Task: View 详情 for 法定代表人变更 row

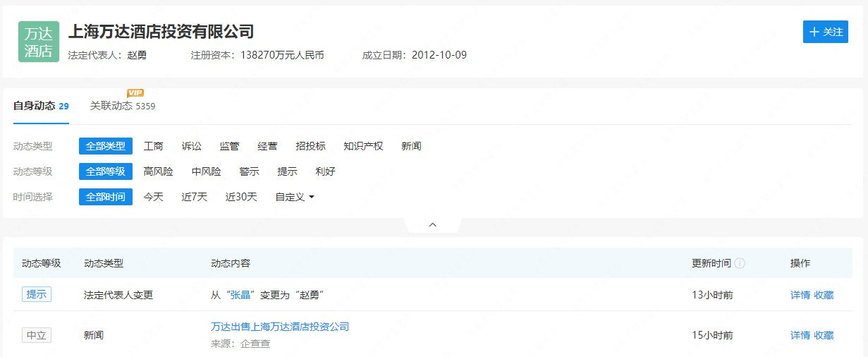Action: [800, 295]
